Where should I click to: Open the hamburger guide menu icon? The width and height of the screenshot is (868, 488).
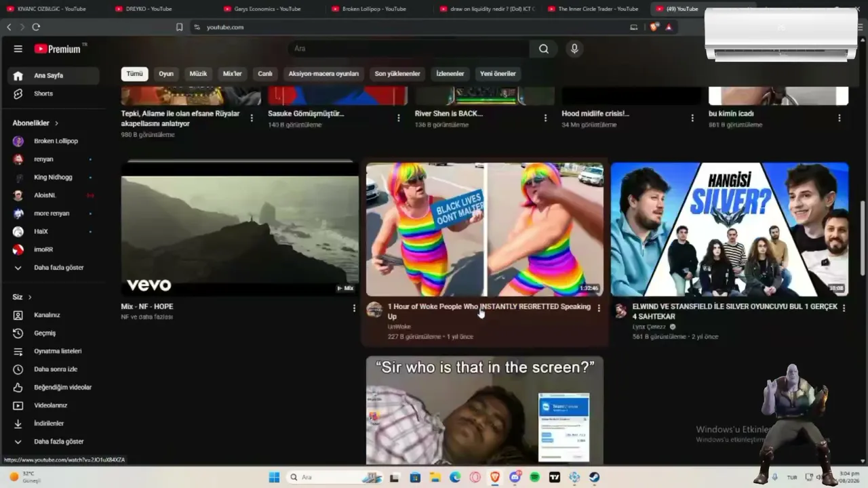click(18, 49)
